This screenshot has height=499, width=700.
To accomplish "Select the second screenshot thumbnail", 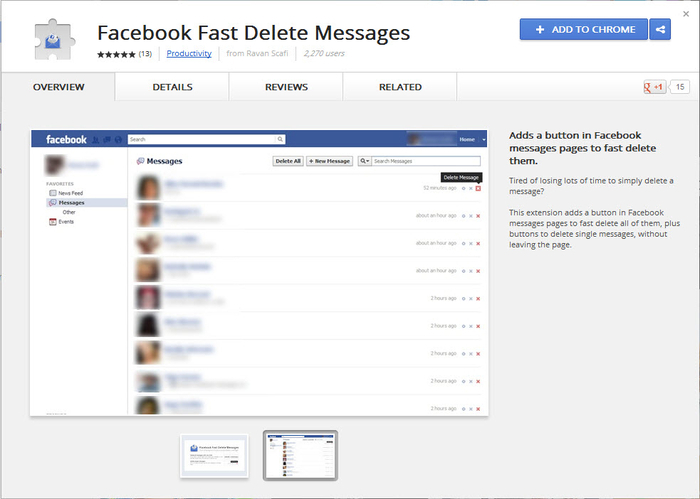I will pos(300,456).
